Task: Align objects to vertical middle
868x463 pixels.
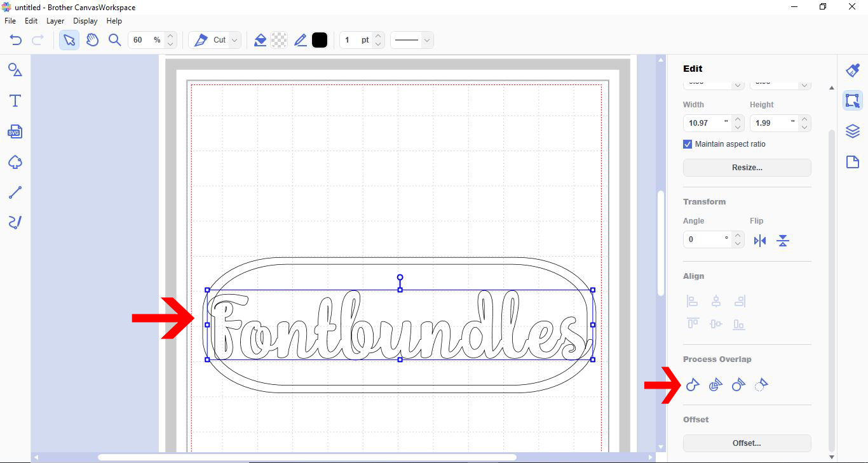Action: (716, 324)
